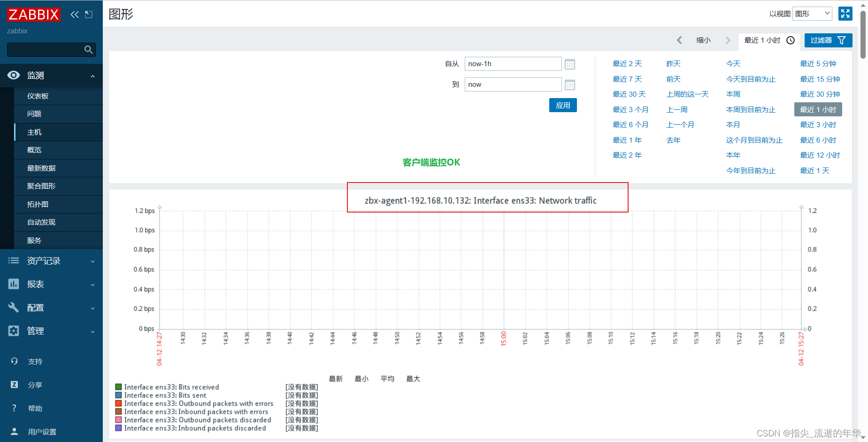The width and height of the screenshot is (868, 442).
Task: Toggle sidebar hide icon next to logo
Action: 89,15
